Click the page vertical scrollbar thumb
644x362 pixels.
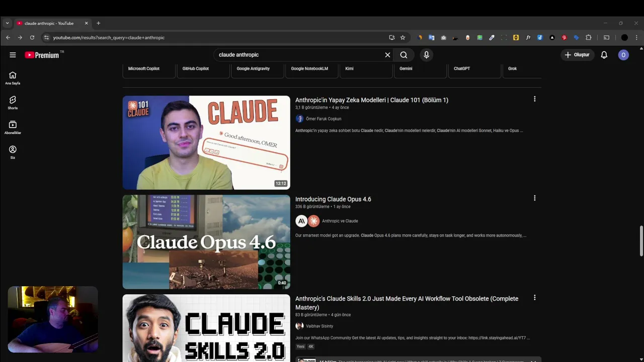(x=641, y=241)
